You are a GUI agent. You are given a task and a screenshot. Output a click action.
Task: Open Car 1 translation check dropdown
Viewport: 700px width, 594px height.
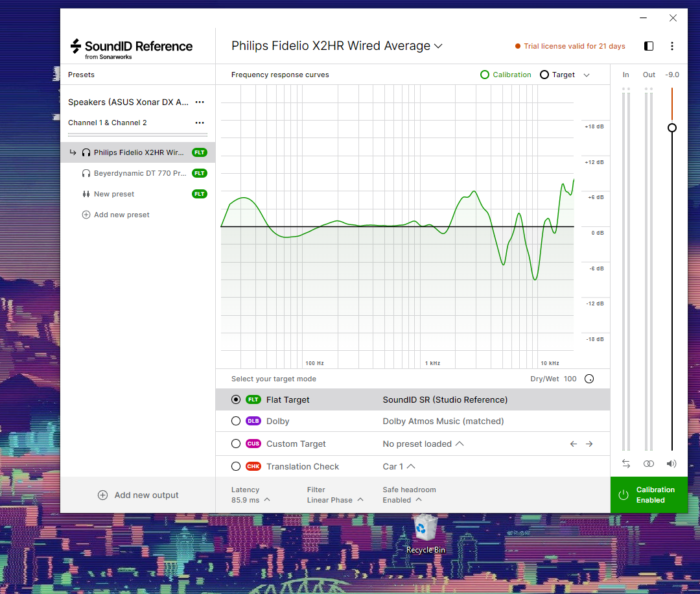point(399,467)
